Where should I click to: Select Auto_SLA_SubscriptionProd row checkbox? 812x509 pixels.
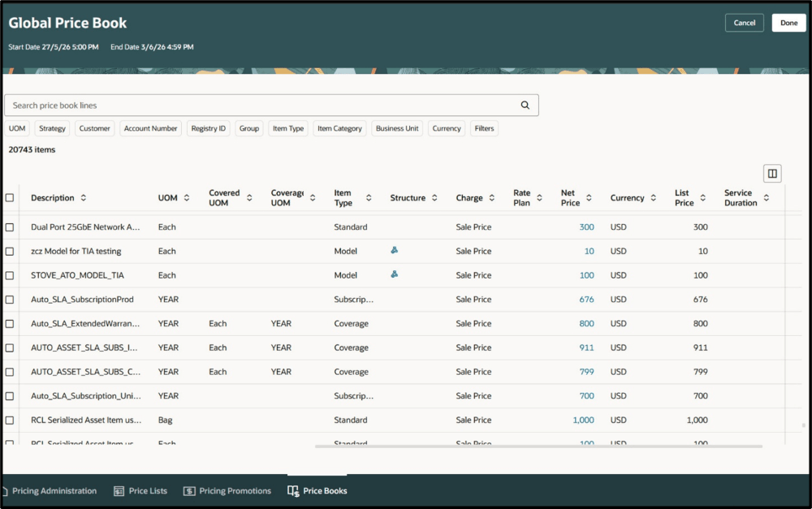(x=9, y=300)
